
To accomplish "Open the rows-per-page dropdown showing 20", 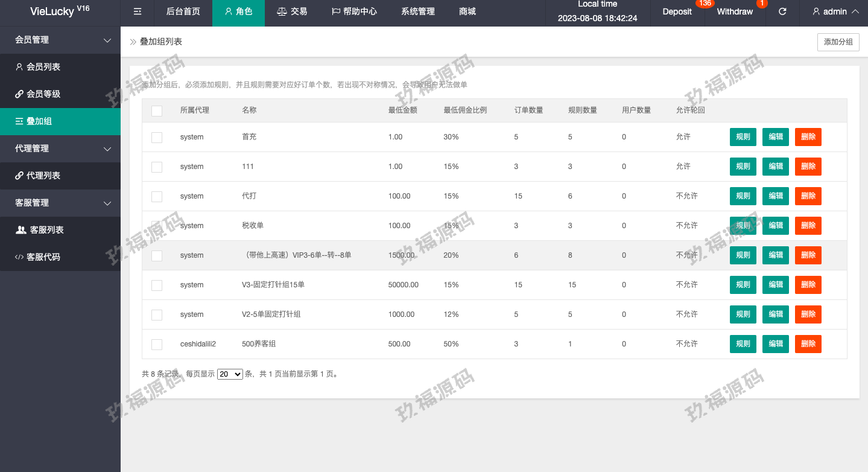I will click(230, 374).
